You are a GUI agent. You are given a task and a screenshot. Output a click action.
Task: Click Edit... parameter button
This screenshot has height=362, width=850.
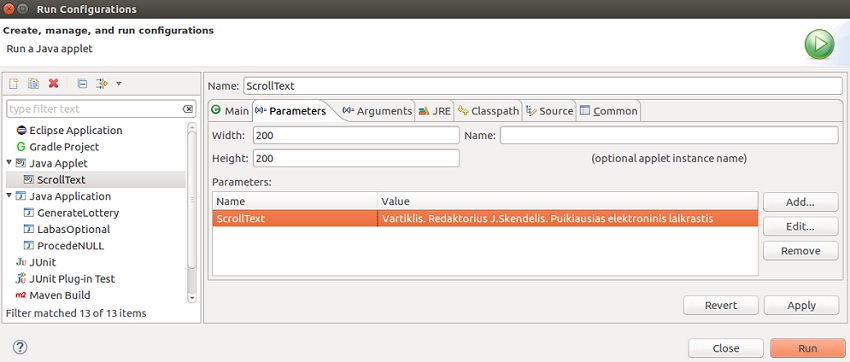(801, 227)
